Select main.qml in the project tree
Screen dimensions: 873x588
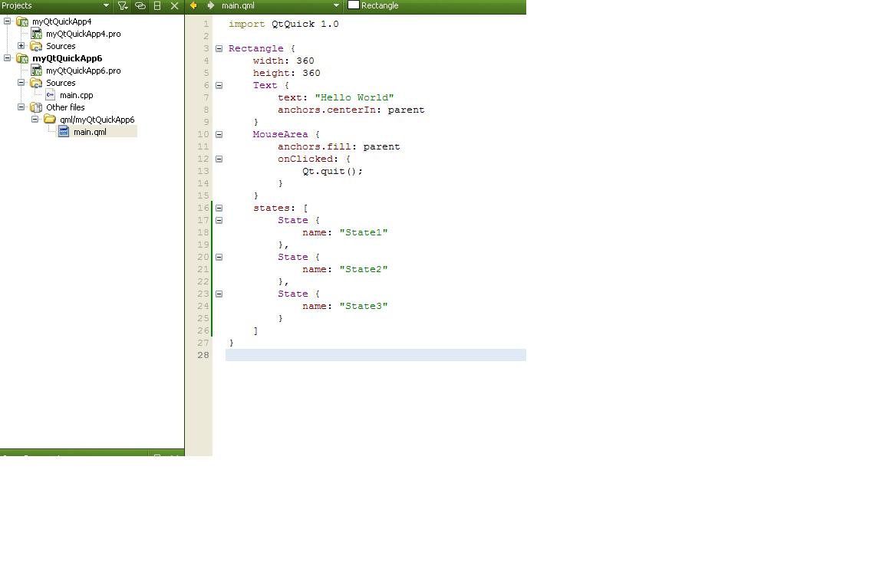coord(90,132)
